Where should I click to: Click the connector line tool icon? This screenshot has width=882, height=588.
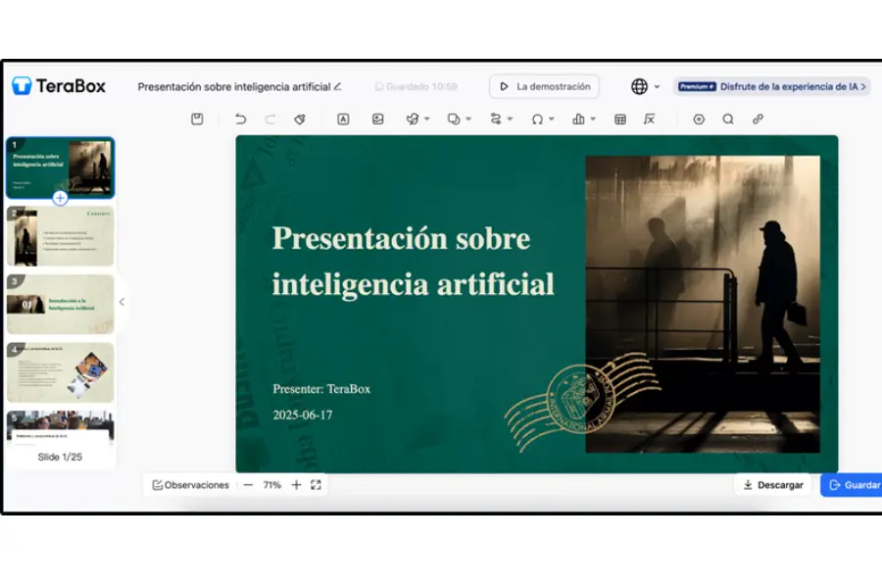tap(496, 119)
